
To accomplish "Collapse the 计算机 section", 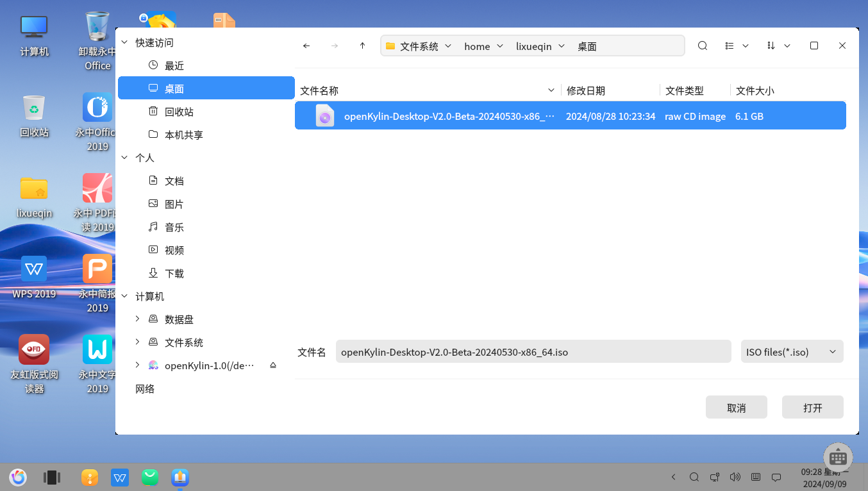I will coord(124,296).
